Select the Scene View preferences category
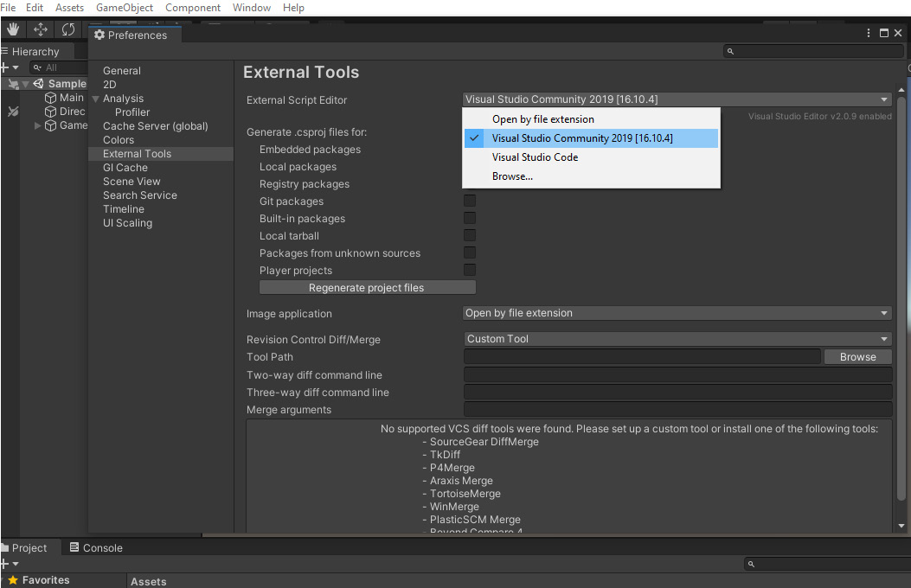911x588 pixels. [x=132, y=182]
